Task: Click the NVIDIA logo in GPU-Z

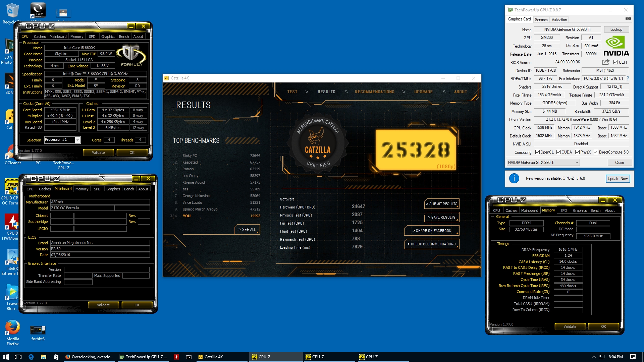Action: coord(616,46)
